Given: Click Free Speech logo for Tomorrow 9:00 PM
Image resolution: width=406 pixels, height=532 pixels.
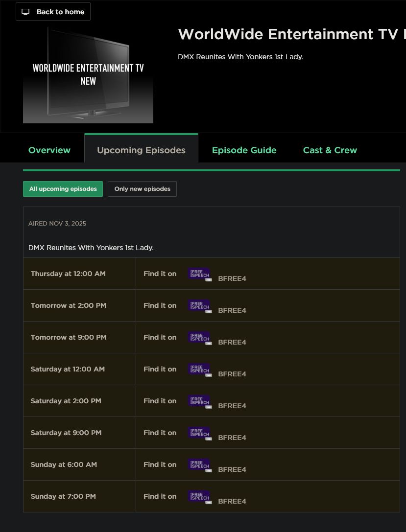Looking at the screenshot, I should [x=199, y=338].
